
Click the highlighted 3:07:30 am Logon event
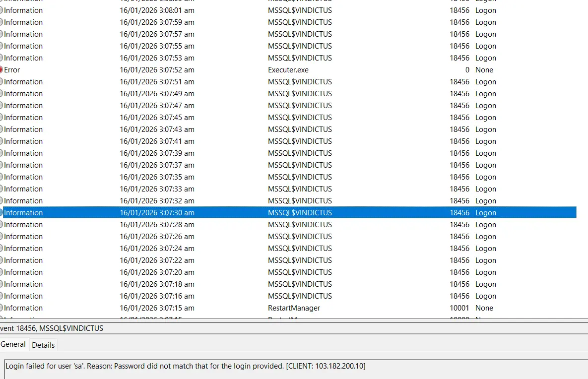coord(288,212)
